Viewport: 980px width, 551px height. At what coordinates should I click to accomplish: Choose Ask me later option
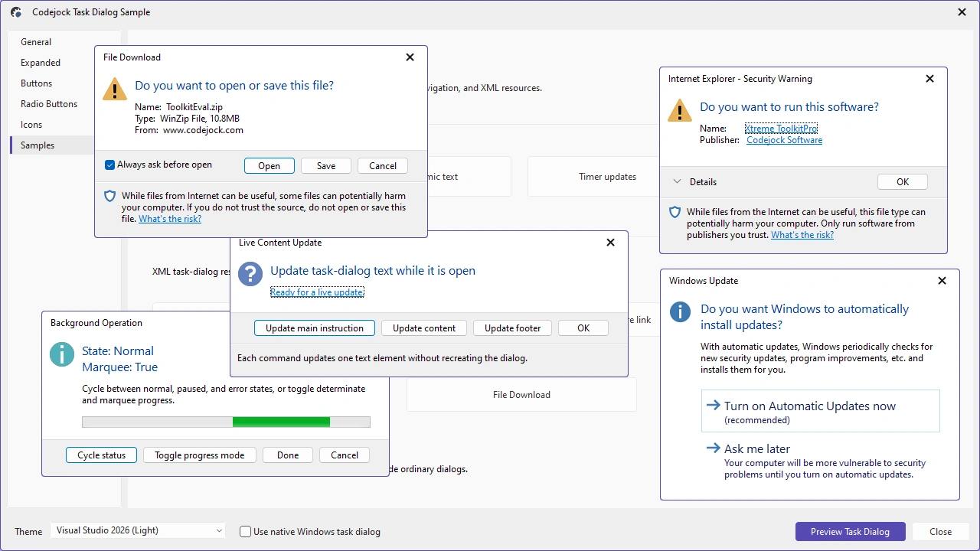[x=820, y=461]
